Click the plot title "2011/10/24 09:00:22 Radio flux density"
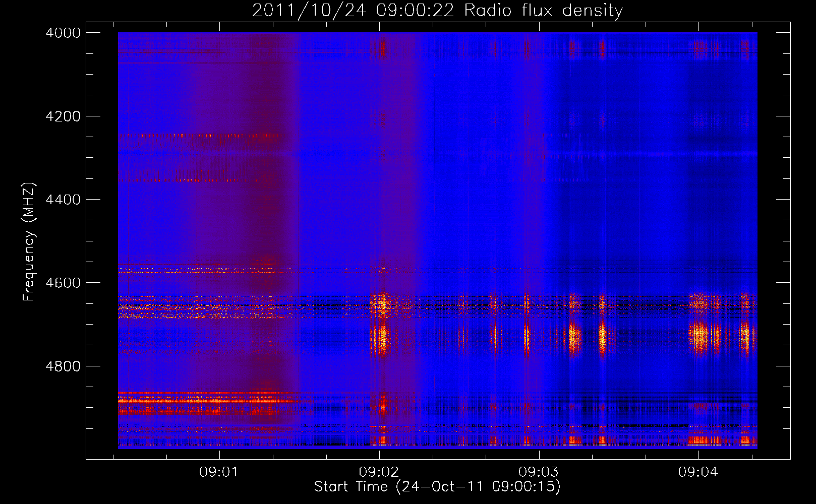This screenshot has width=816, height=504. (437, 10)
